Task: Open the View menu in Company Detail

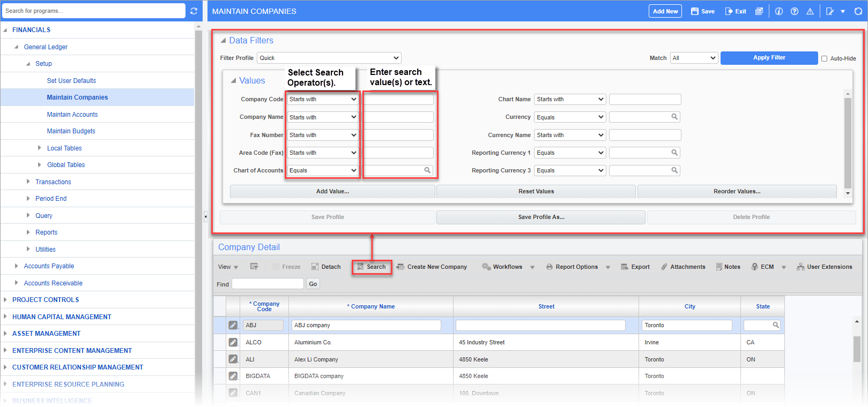Action: [x=228, y=267]
